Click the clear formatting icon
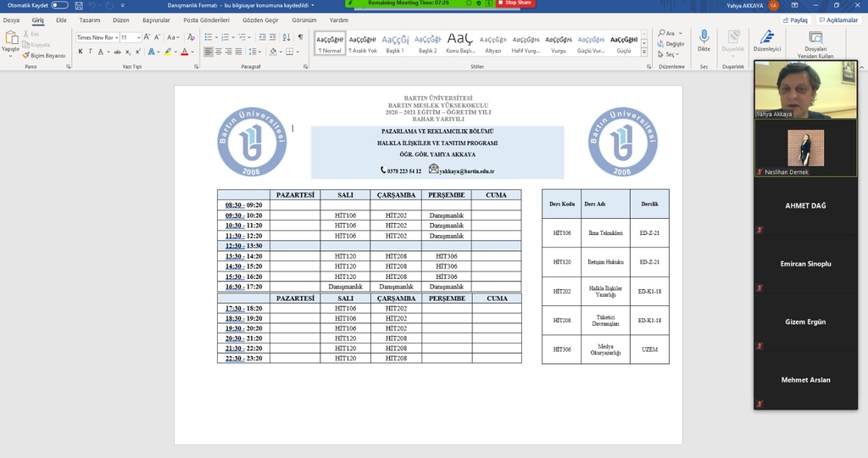868x458 pixels. tap(192, 37)
